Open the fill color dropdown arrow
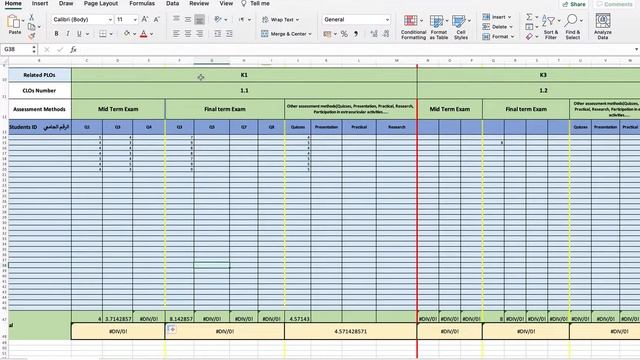 [x=135, y=34]
